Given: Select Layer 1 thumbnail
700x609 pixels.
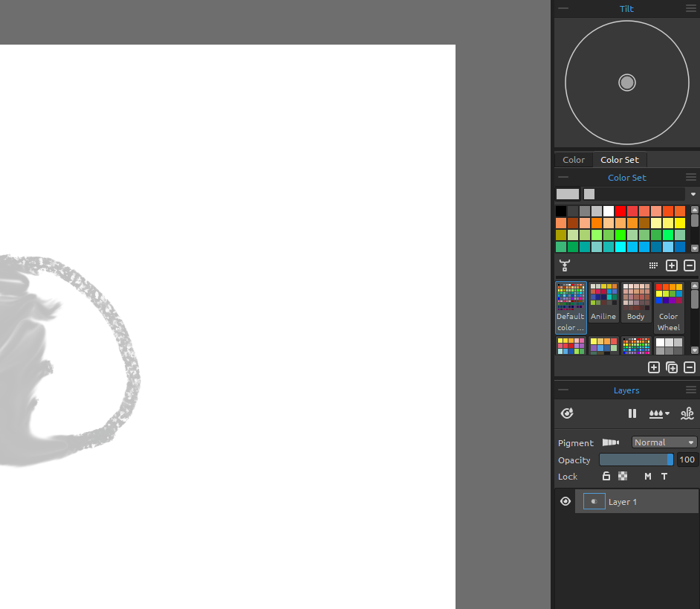Looking at the screenshot, I should coord(594,501).
